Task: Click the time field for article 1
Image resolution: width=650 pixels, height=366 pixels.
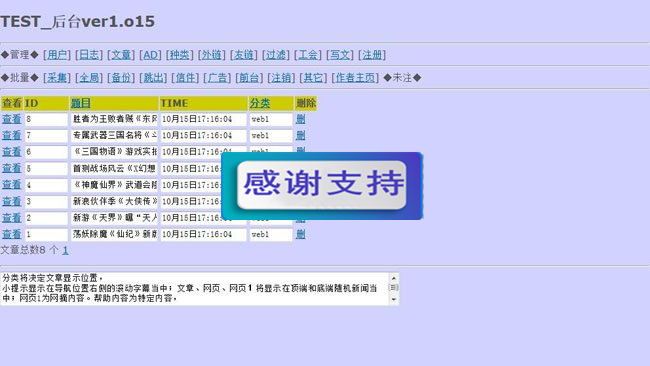Action: tap(204, 235)
